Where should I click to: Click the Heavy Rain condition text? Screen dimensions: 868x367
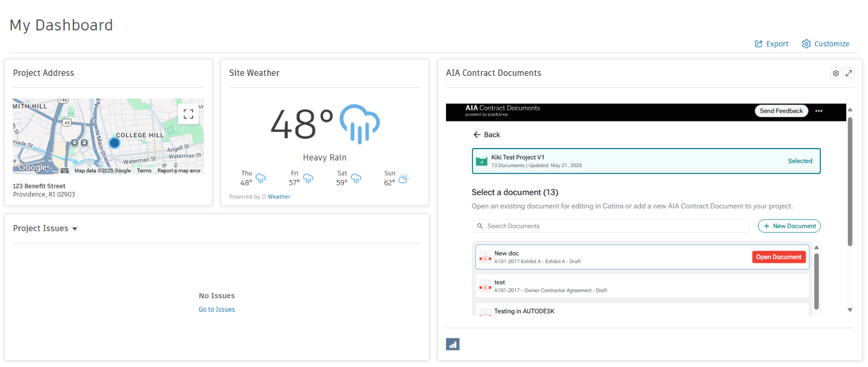coord(324,158)
